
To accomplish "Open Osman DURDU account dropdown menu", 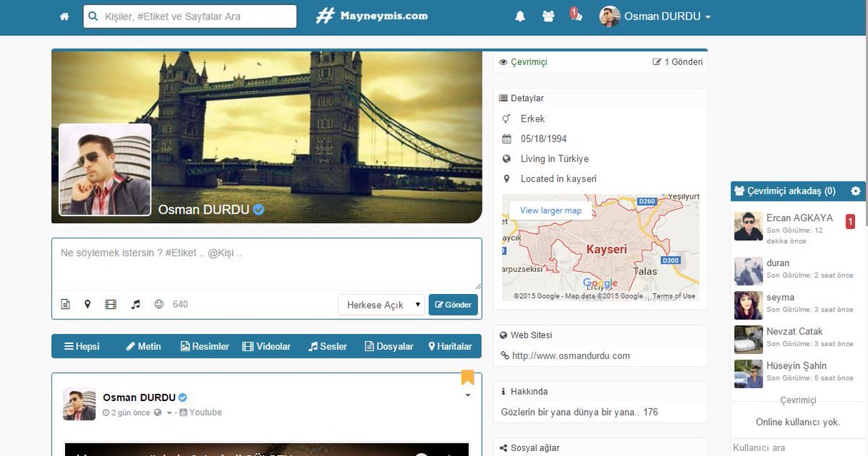I will [655, 16].
